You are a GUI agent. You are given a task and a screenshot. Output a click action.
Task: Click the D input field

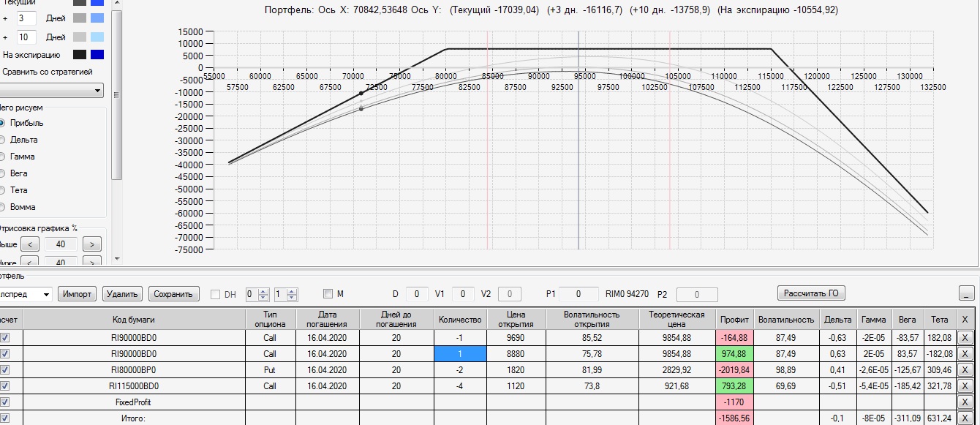tap(416, 294)
